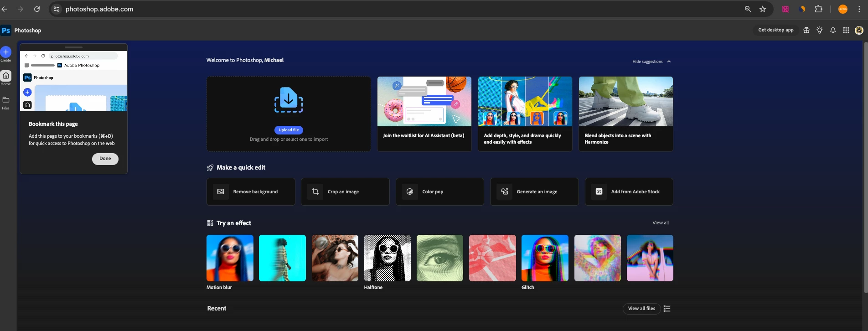Screen dimensions: 868x331
Task: Collapse suggestions with Hide suggestions chevron
Action: [669, 62]
